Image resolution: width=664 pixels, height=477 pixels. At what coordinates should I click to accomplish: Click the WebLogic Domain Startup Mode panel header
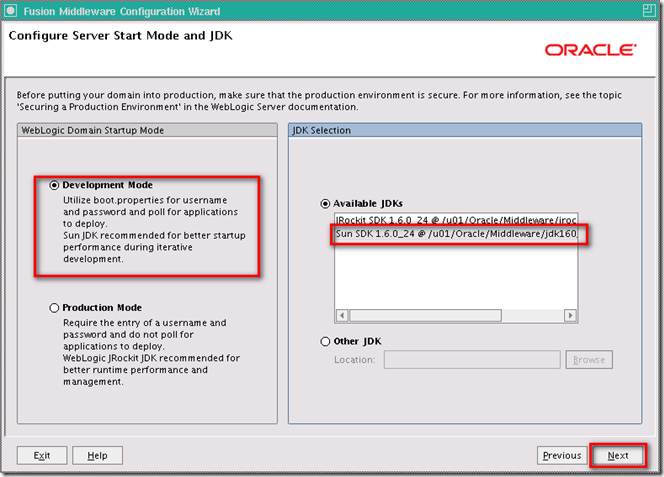tap(147, 130)
